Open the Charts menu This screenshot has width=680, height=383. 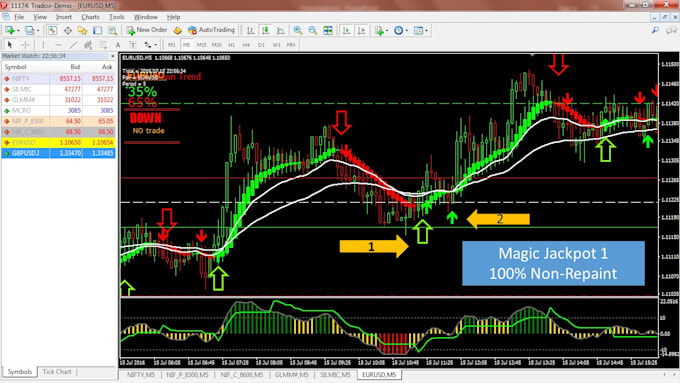pos(90,17)
